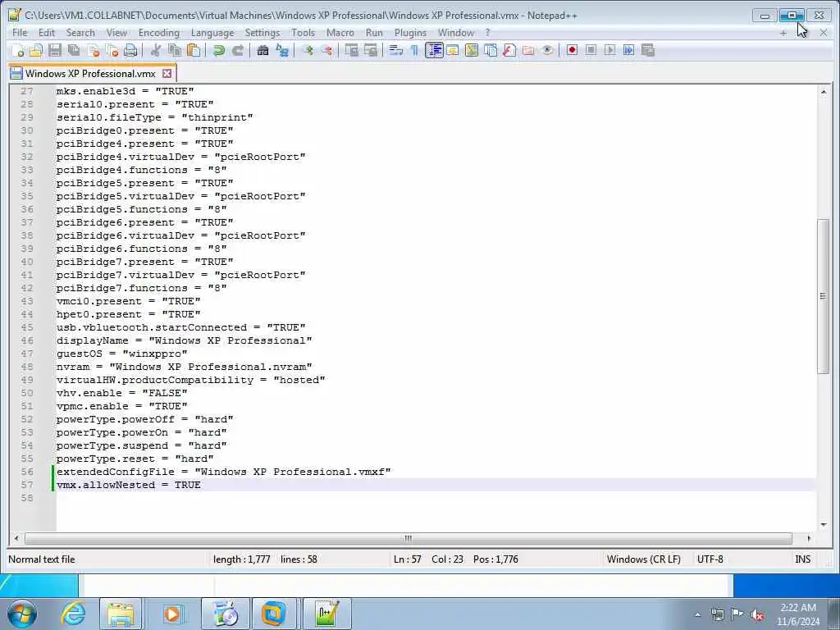Screen dimensions: 840x630
Task: Click the Redo toolbar icon
Action: click(238, 50)
